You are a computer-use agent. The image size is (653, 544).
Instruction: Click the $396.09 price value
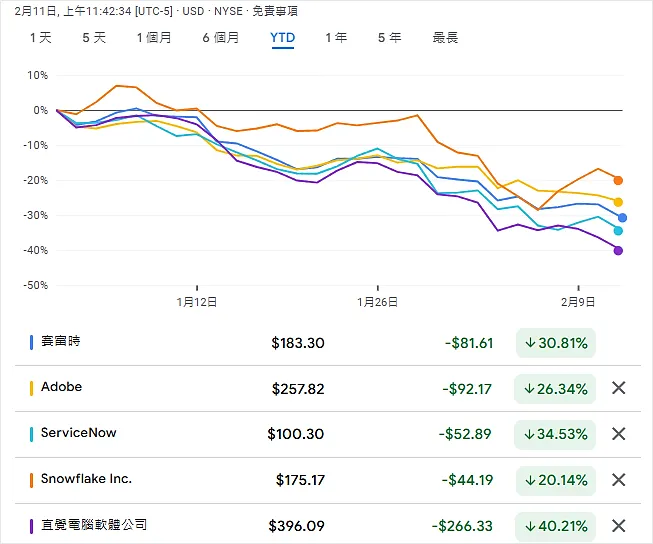[x=297, y=526]
